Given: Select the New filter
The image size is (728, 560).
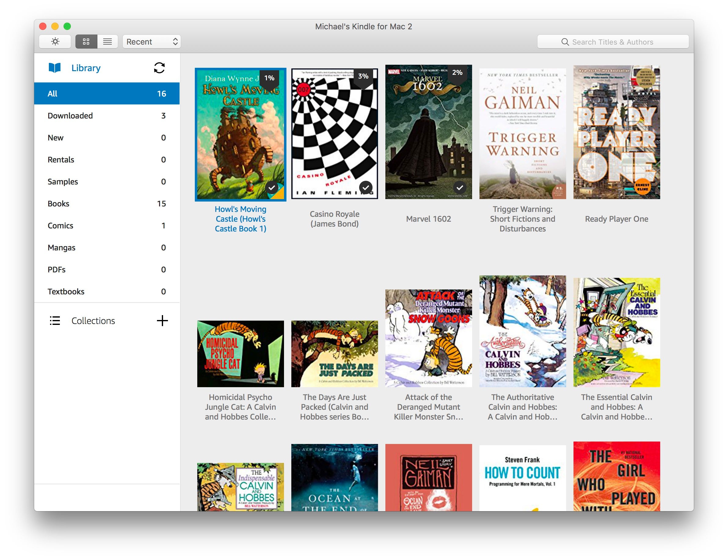Looking at the screenshot, I should coord(107,138).
